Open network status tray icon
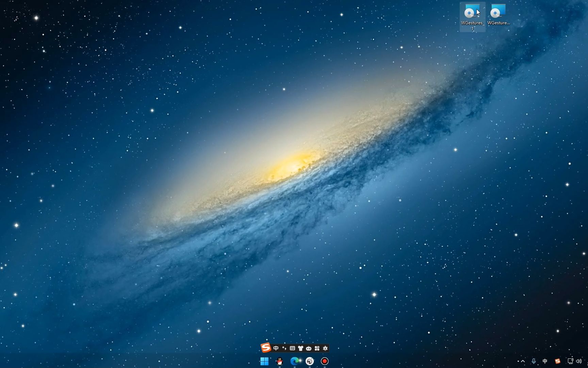 (x=570, y=361)
